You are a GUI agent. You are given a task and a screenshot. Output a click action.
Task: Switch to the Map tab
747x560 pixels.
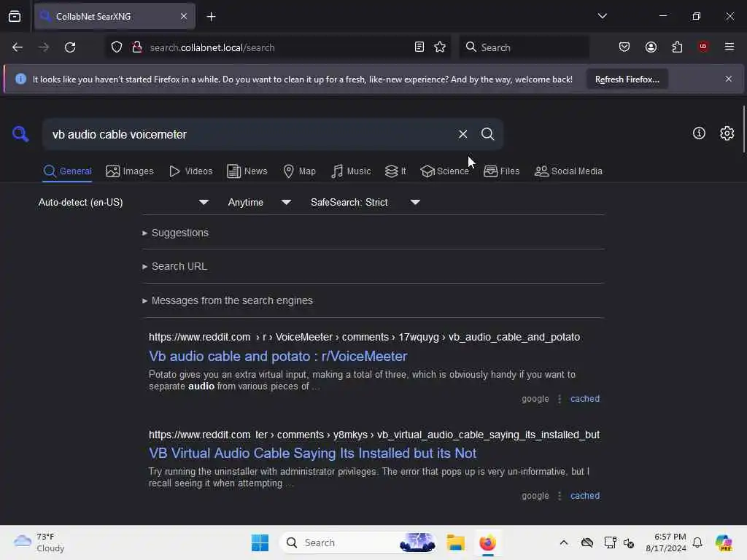299,171
